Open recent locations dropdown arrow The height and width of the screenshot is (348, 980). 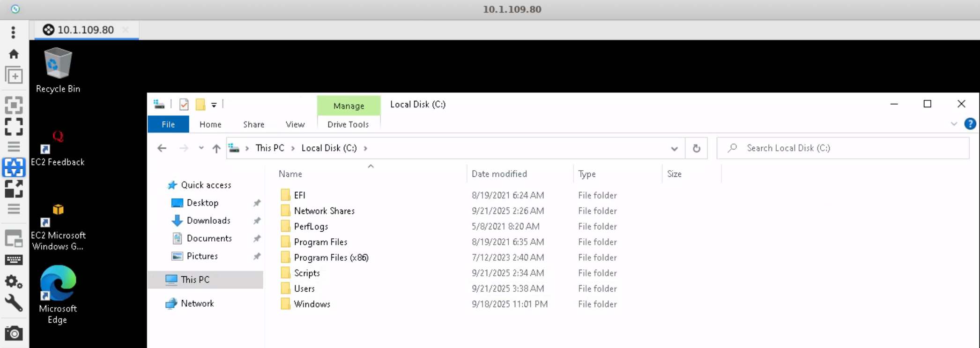pyautogui.click(x=201, y=148)
